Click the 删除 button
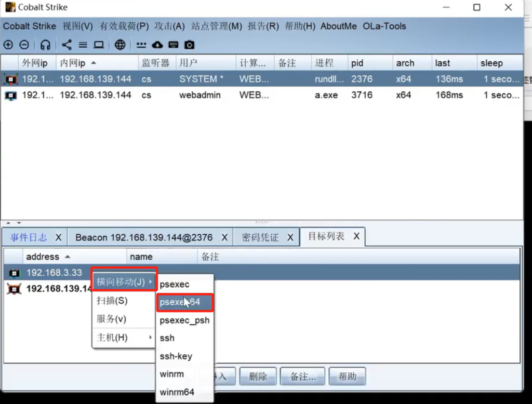 click(258, 376)
